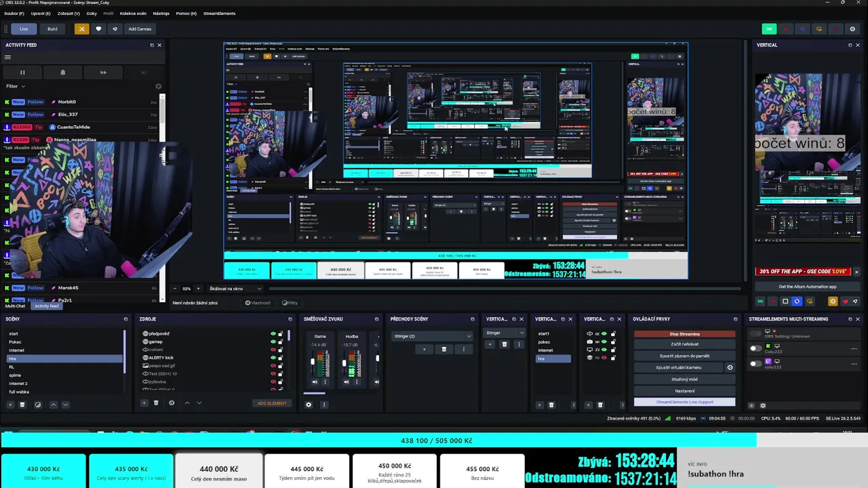Click Spustit virtuální kameru button
The height and width of the screenshot is (488, 868).
pyautogui.click(x=679, y=367)
